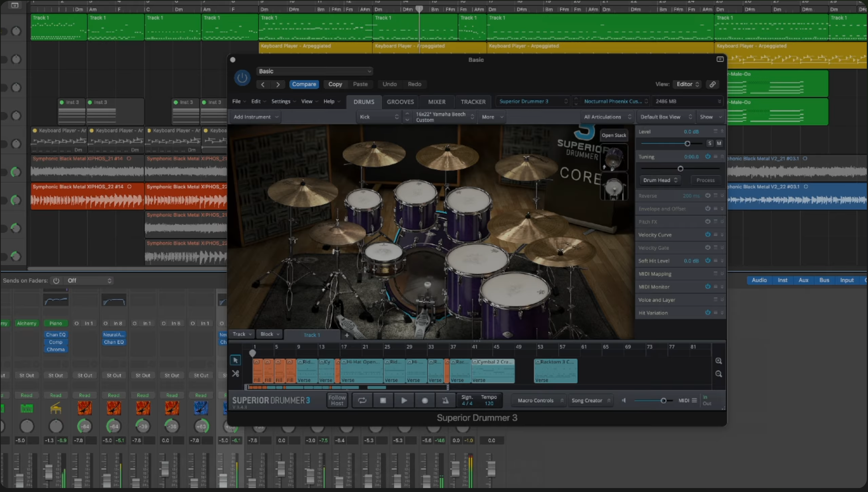Viewport: 868px width, 492px height.
Task: Toggle the MIDI Monitor power switch
Action: tap(708, 287)
